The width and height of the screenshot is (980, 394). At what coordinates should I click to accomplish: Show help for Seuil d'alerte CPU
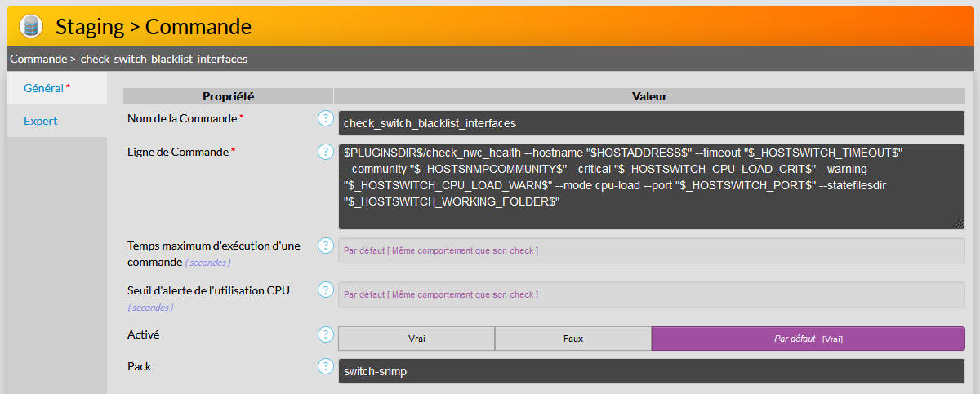coord(326,290)
